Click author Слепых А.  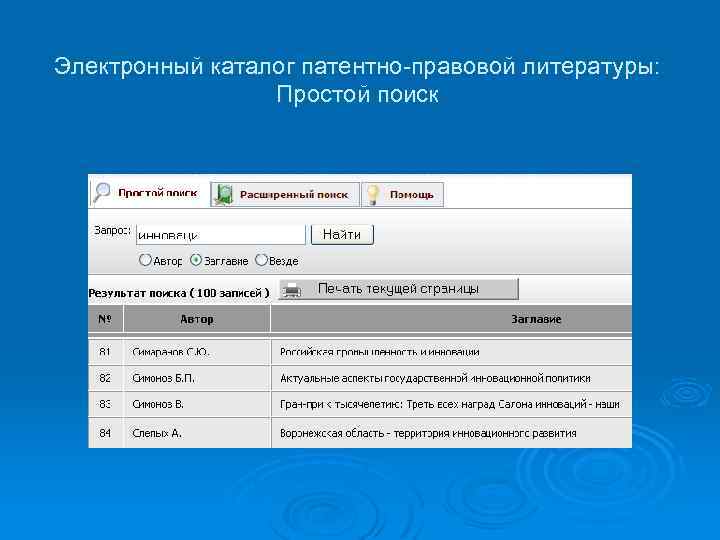coord(157,433)
